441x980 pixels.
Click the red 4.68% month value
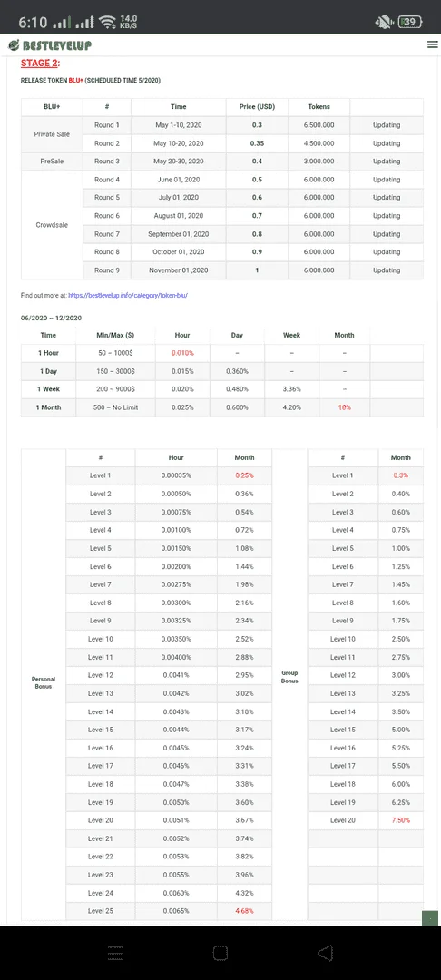coord(244,911)
